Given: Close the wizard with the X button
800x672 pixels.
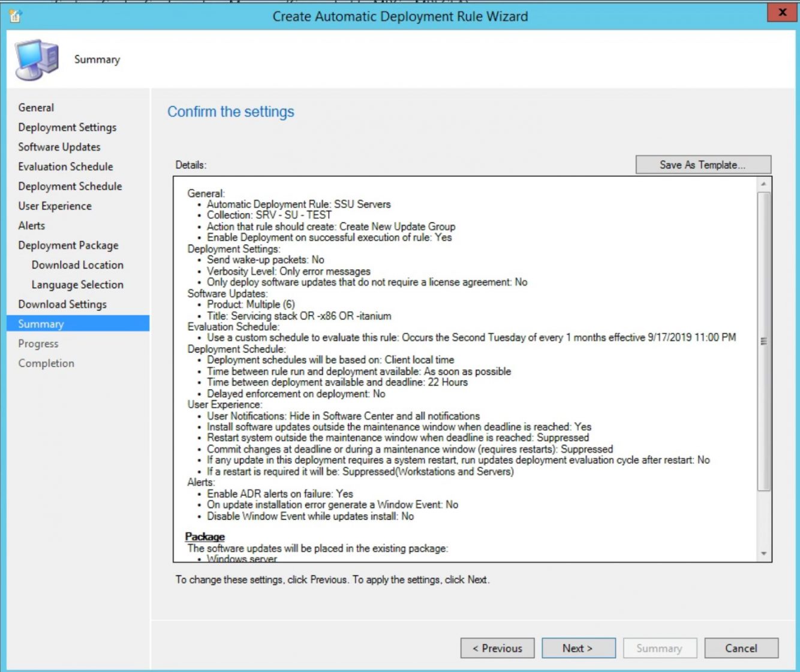Looking at the screenshot, I should (x=781, y=12).
